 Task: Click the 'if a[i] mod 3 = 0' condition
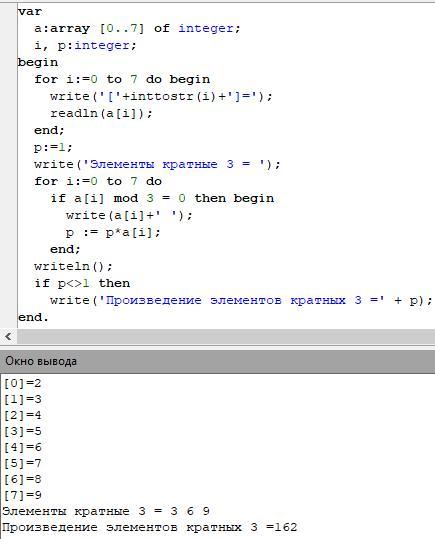click(x=118, y=199)
